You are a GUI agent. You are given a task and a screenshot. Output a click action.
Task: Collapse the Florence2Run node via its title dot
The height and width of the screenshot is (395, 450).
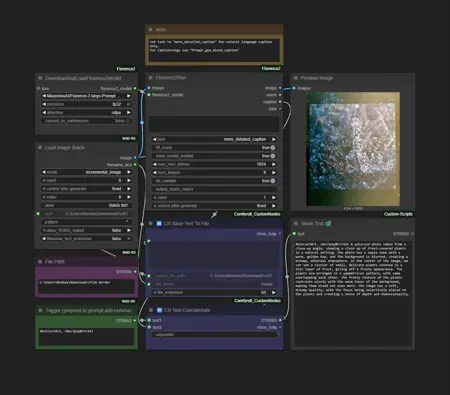pos(151,78)
